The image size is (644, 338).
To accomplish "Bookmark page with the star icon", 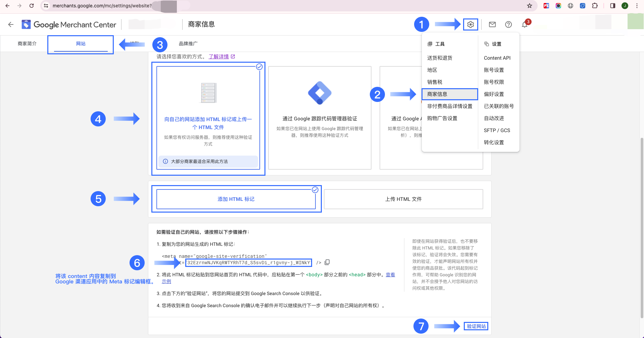I will 529,6.
